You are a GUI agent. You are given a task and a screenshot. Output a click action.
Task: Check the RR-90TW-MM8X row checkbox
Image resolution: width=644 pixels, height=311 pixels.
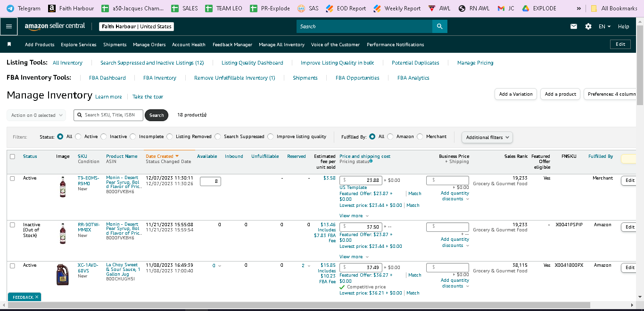point(12,225)
